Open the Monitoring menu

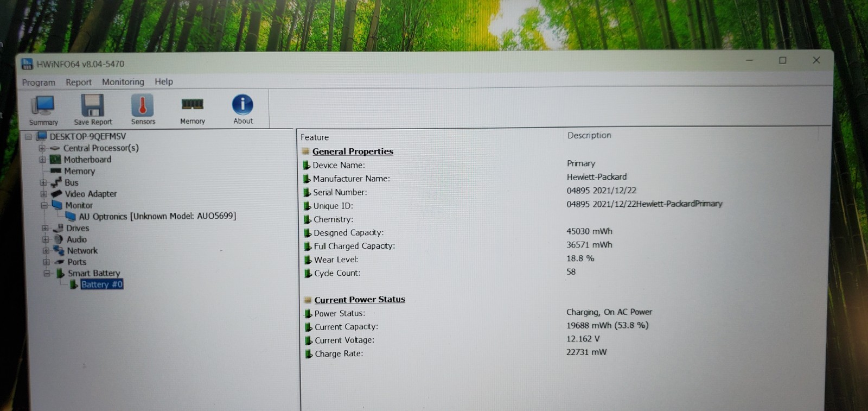coord(123,82)
